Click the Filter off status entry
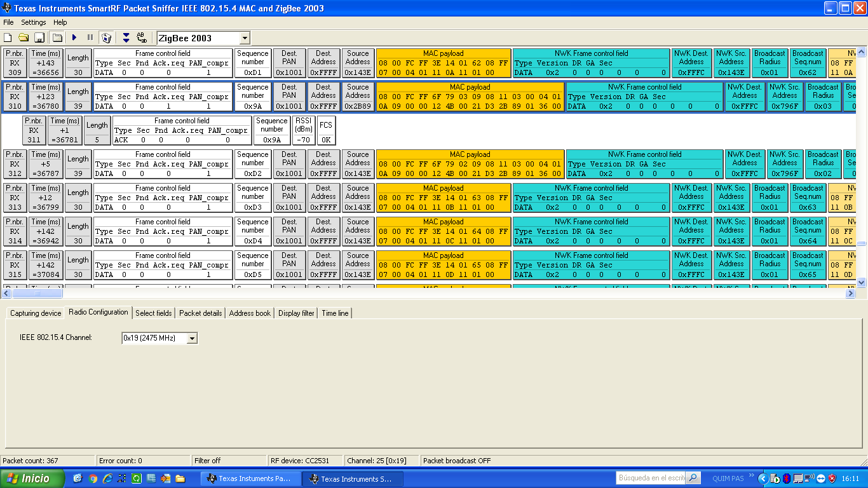Screen dimensions: 868x488 (x=230, y=461)
